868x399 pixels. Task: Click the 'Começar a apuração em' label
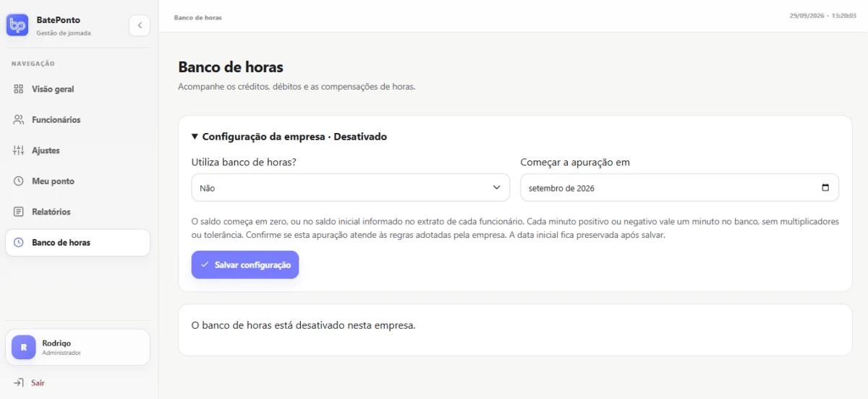575,162
